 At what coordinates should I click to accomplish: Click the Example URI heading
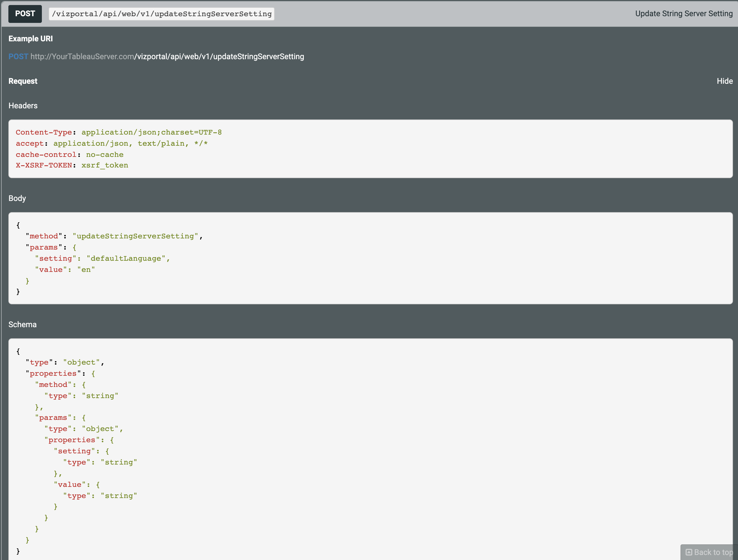click(x=30, y=39)
